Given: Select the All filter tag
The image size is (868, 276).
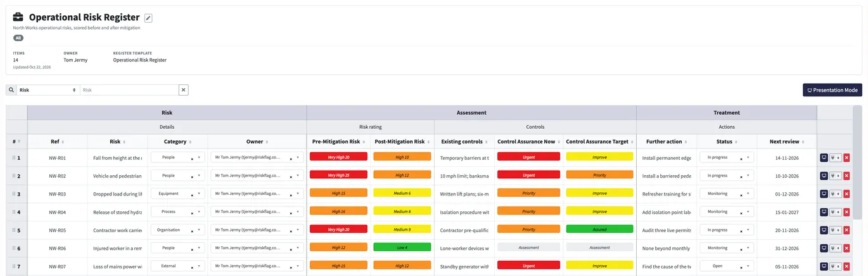Looking at the screenshot, I should (18, 38).
